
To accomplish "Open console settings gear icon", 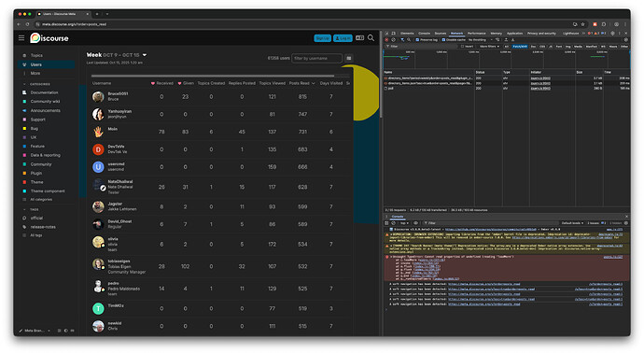I will click(x=626, y=223).
